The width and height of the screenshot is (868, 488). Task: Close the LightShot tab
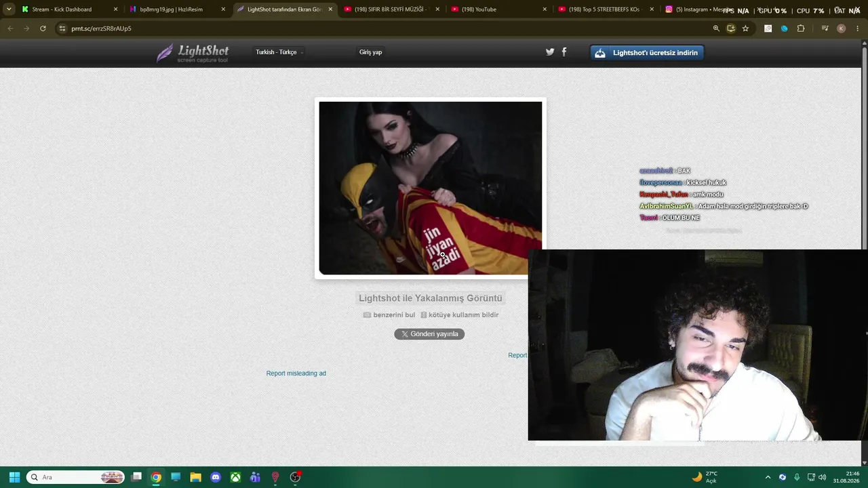coord(330,9)
